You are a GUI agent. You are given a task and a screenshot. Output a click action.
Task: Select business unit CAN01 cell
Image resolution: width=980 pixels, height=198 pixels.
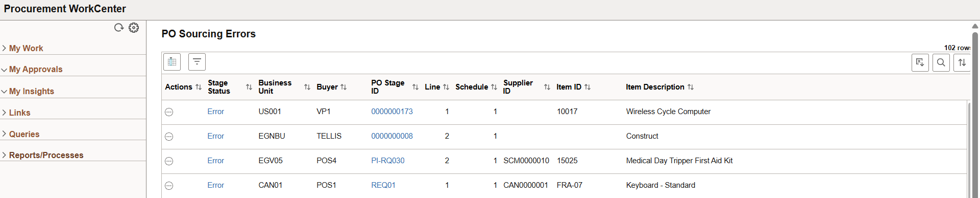click(271, 185)
